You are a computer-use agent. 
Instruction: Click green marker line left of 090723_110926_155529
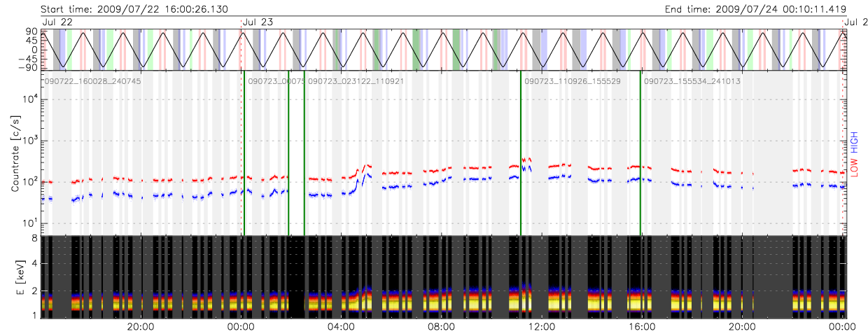(x=520, y=154)
